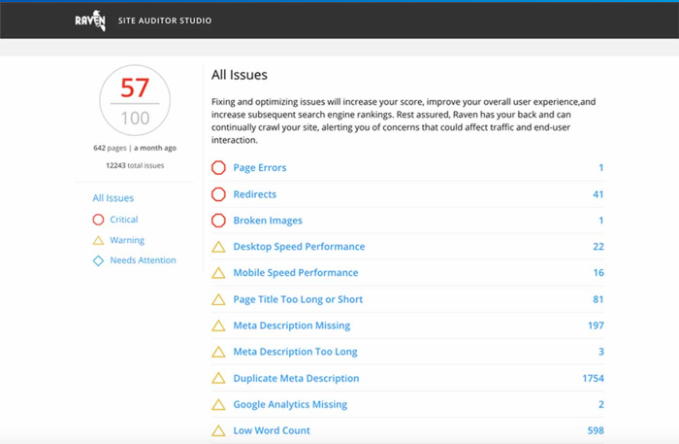Screen dimensions: 679x444
Task: Click warning triangle beside Mobile Speed Performance
Action: click(218, 273)
